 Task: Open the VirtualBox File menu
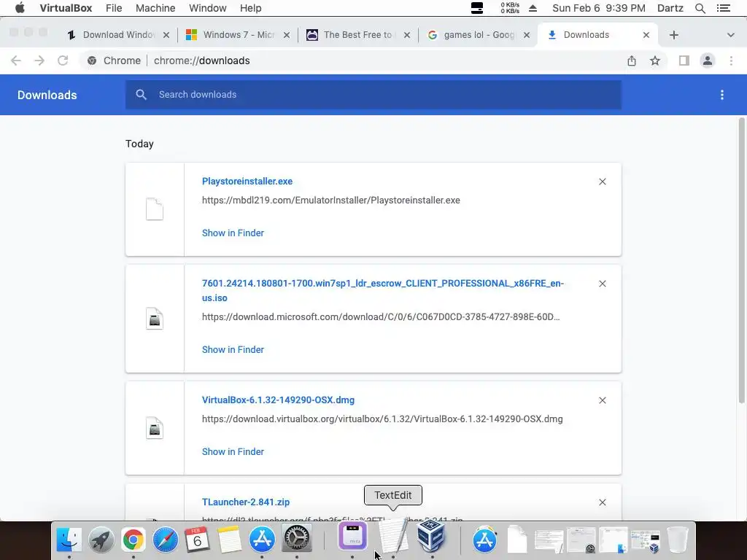pyautogui.click(x=114, y=8)
